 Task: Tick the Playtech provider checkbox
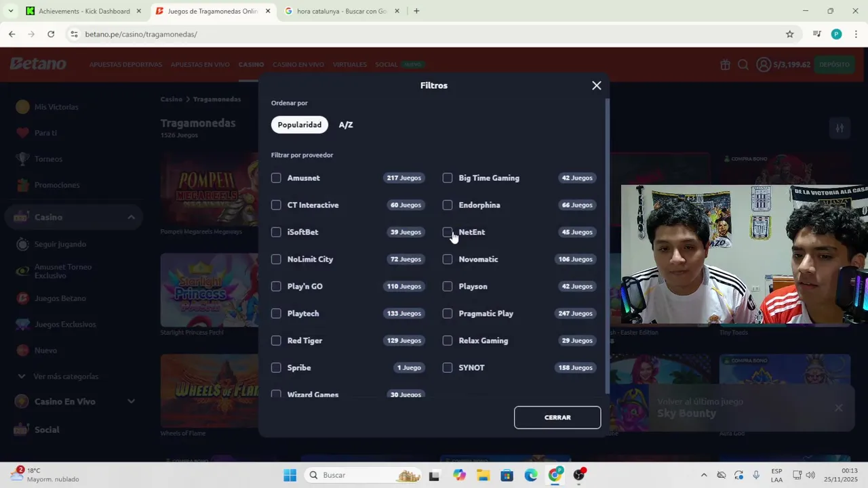(276, 313)
